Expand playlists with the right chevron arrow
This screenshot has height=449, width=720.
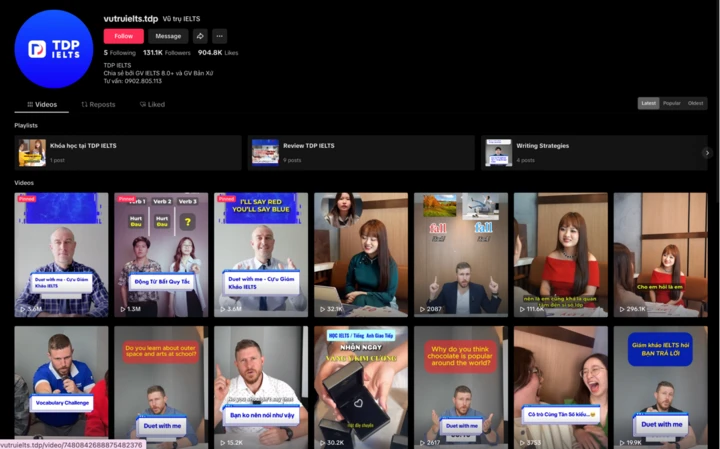pos(707,153)
